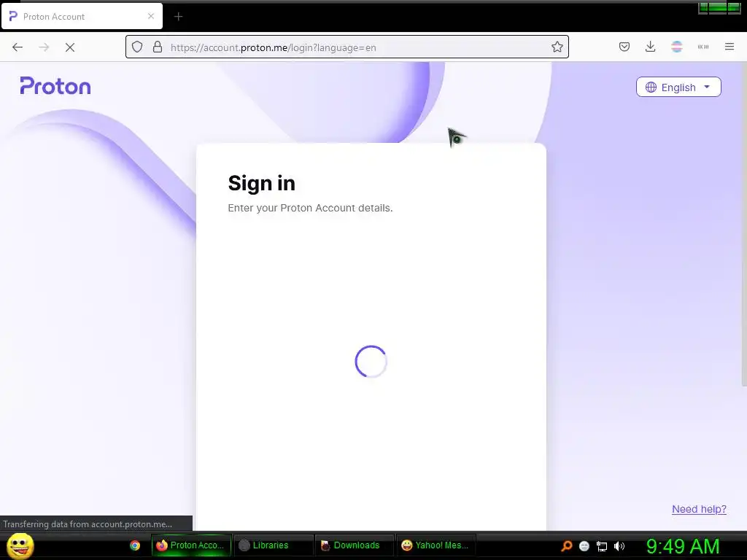Click the Sign in heading text
The width and height of the screenshot is (747, 560).
tap(262, 183)
